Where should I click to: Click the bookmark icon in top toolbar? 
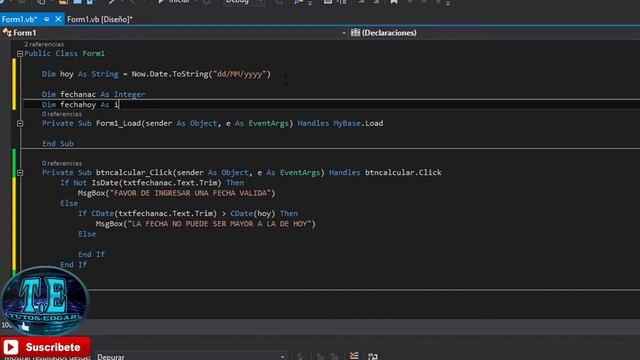click(394, 2)
